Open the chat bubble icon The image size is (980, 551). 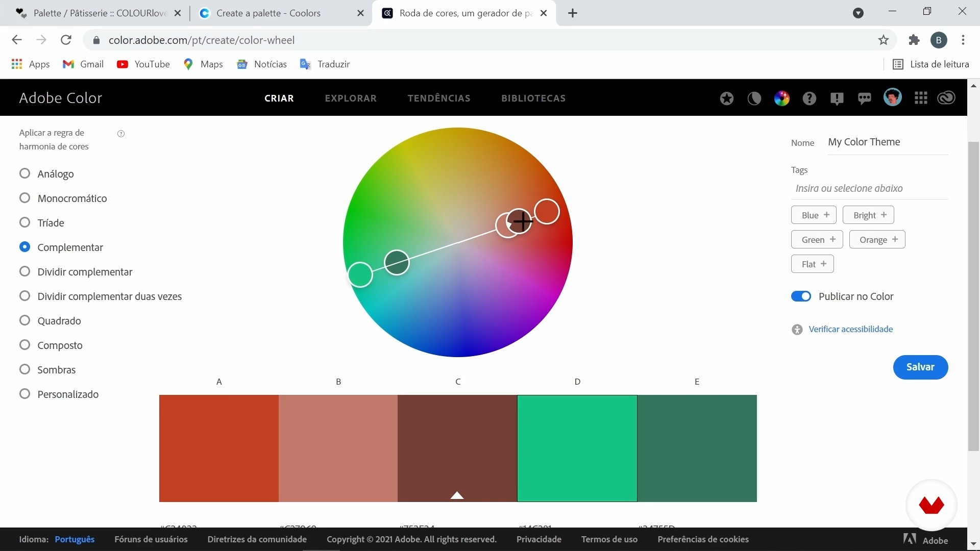tap(864, 99)
